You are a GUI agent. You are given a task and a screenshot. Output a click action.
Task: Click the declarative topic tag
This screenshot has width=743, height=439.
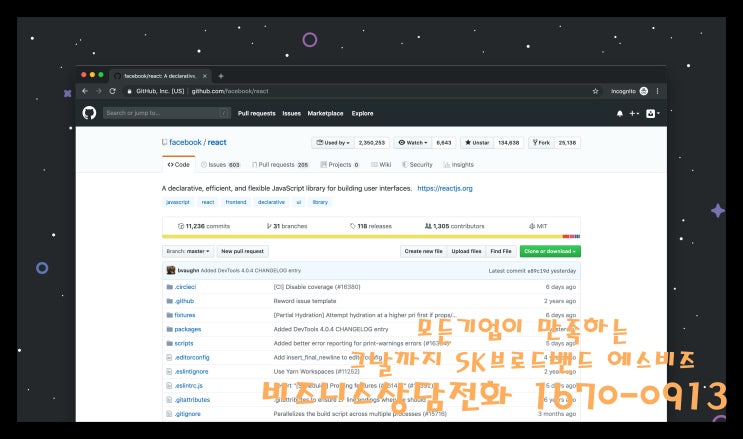(272, 202)
